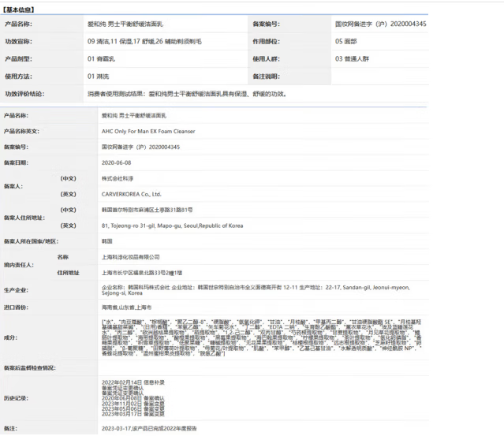The height and width of the screenshot is (436, 504).
Task: Select the 作用部位 label
Action: point(266,42)
